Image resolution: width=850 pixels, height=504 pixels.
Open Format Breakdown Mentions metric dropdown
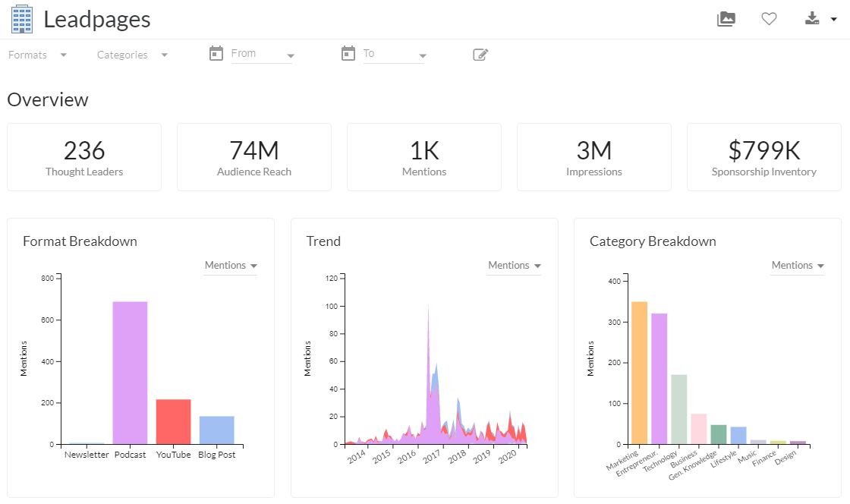click(231, 266)
